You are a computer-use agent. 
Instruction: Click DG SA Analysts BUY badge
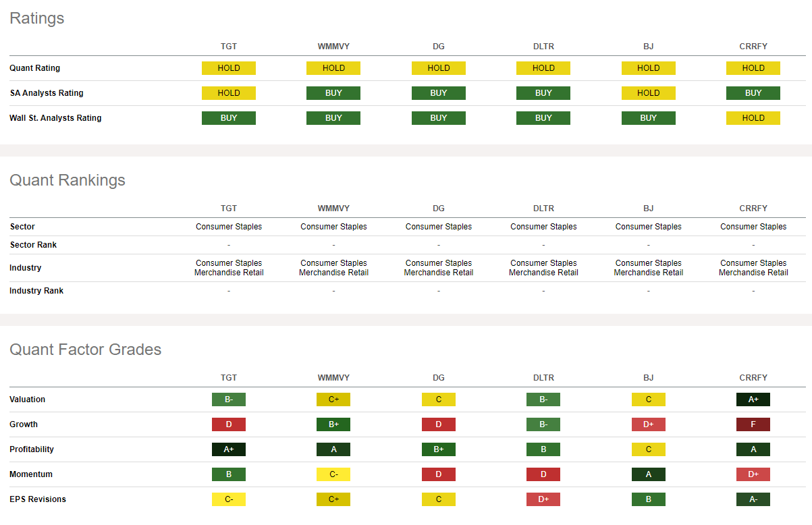[439, 93]
